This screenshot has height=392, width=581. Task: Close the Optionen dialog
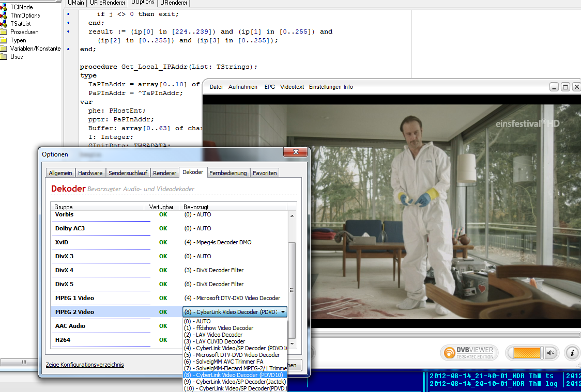[x=295, y=153]
